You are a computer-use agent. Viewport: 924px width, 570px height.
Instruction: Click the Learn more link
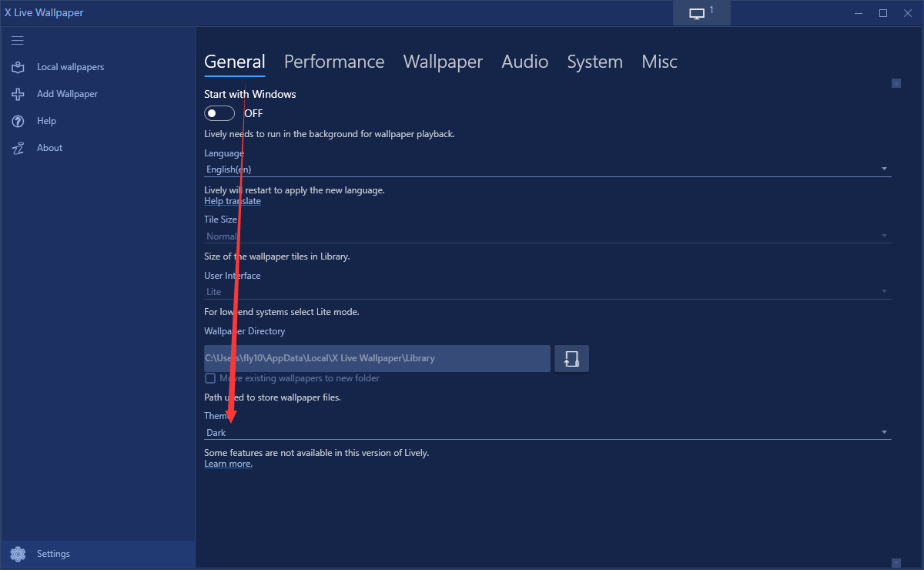tap(228, 464)
